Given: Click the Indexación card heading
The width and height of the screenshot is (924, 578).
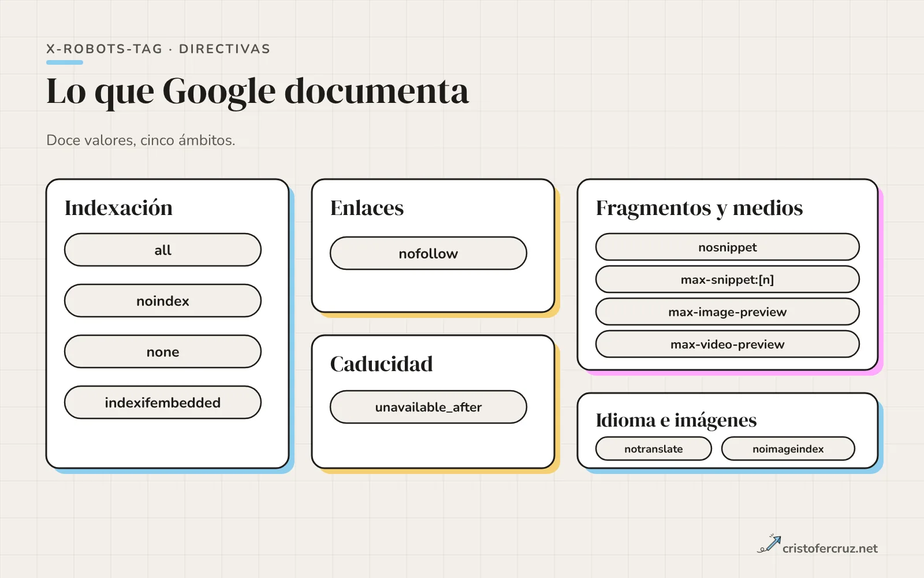Looking at the screenshot, I should [x=119, y=208].
